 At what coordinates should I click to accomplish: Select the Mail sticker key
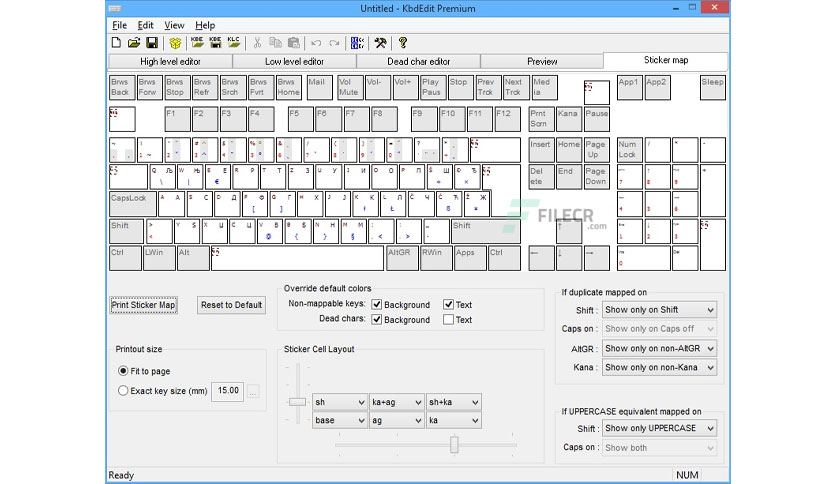coord(320,87)
